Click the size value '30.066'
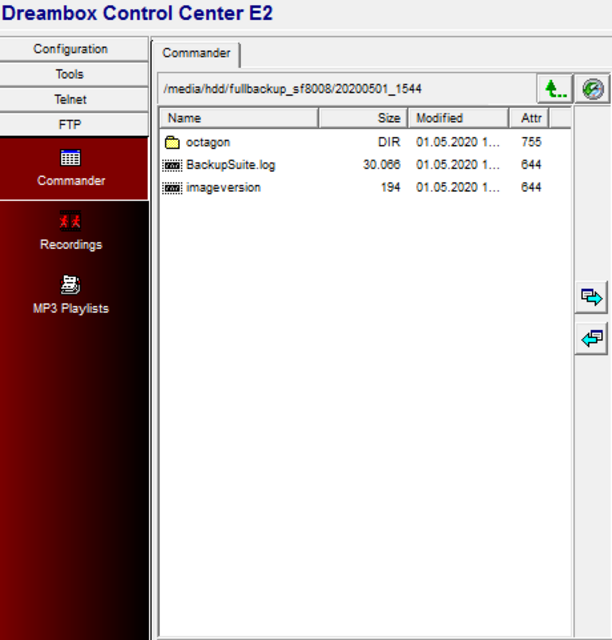 point(382,164)
